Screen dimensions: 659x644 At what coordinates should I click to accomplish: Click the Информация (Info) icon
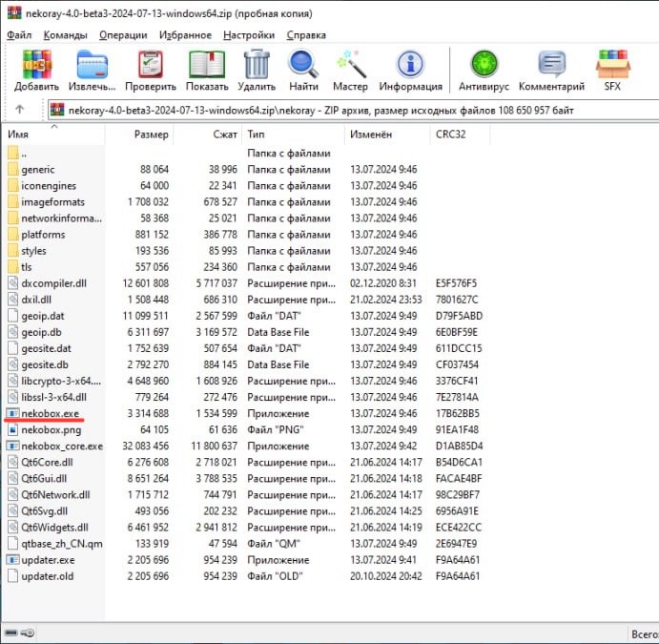point(410,64)
